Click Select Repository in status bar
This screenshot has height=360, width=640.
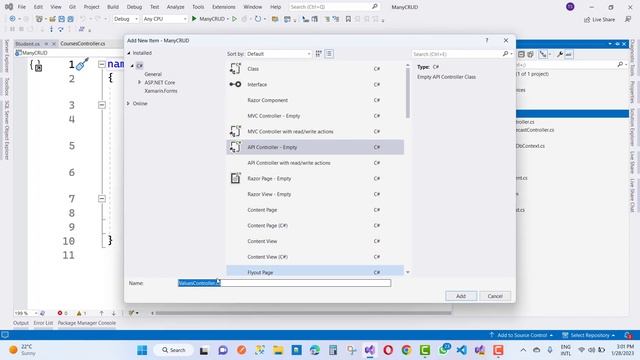pos(589,335)
